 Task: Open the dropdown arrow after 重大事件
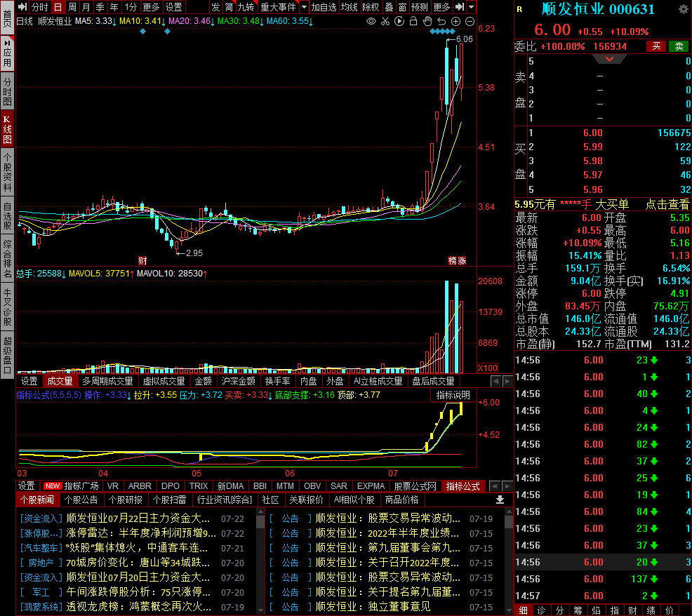(304, 7)
